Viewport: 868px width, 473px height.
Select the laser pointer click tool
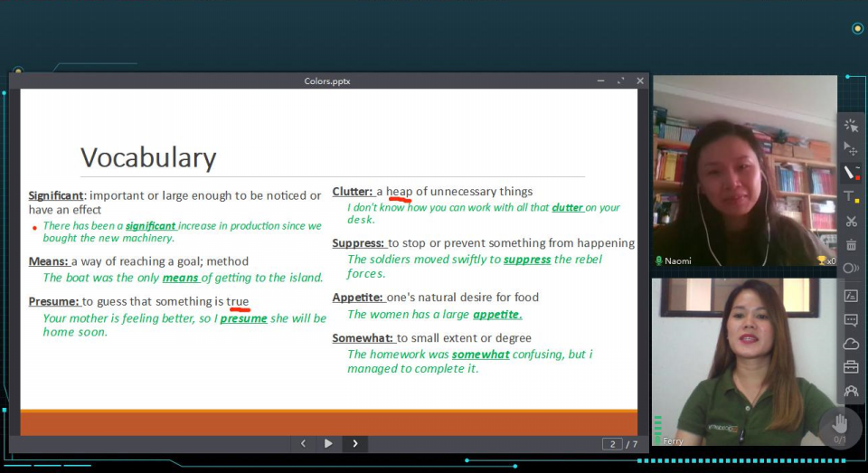pos(851,126)
